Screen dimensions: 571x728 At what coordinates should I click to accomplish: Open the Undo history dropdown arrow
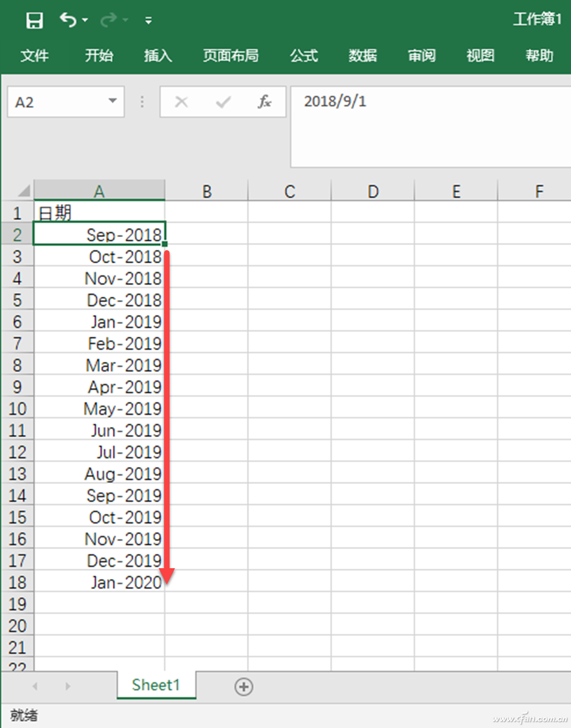tap(85, 20)
